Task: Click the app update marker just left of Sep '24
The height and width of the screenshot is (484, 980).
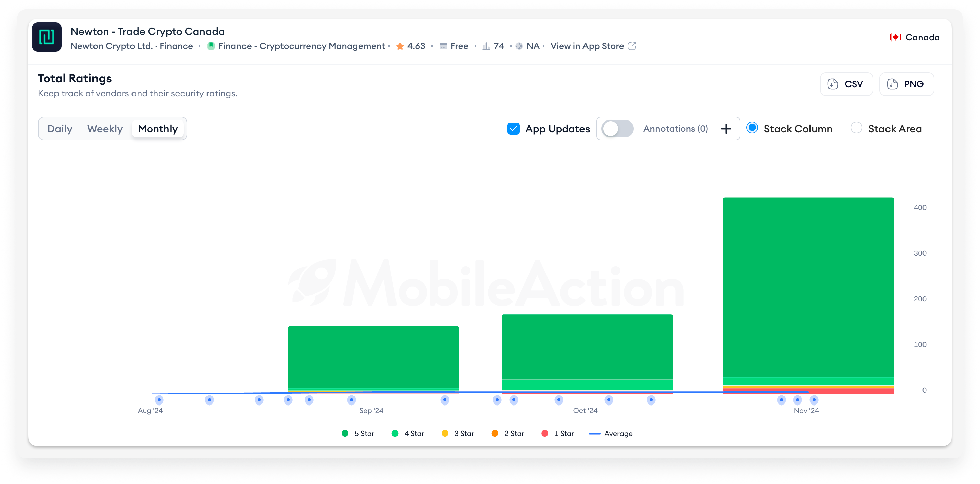Action: (x=351, y=400)
